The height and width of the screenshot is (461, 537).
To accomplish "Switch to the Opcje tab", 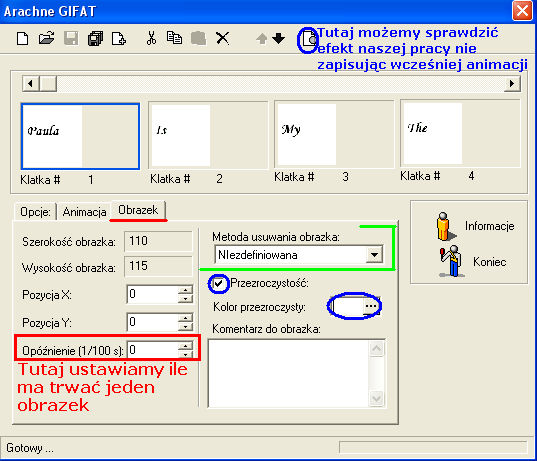I will tap(35, 212).
